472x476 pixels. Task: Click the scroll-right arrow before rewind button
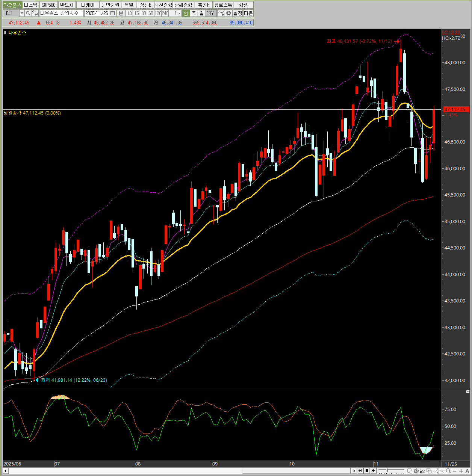354,471
